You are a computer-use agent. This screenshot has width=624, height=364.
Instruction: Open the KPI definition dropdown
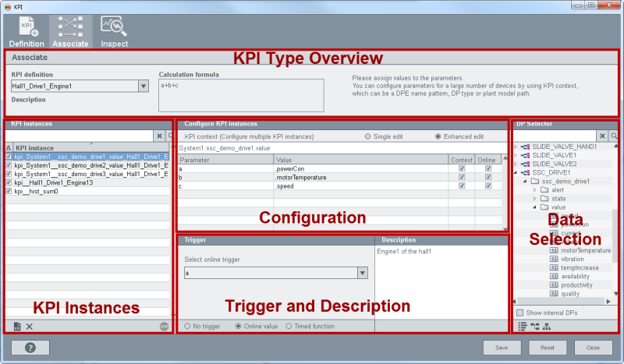[x=143, y=87]
